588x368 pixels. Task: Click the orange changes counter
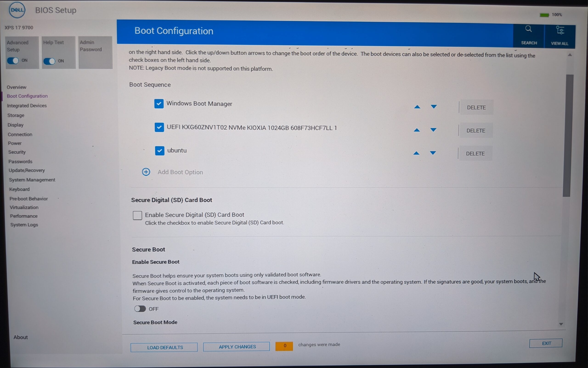(x=284, y=346)
